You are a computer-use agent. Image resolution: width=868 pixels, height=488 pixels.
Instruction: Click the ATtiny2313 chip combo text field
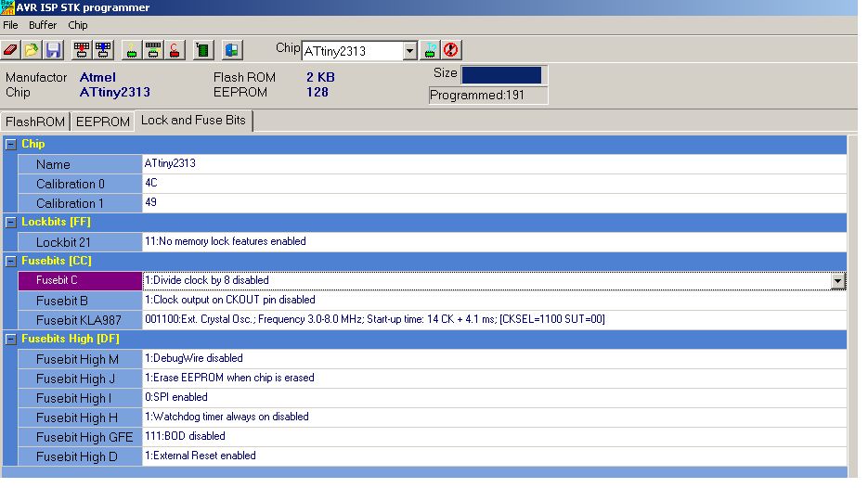(x=353, y=51)
